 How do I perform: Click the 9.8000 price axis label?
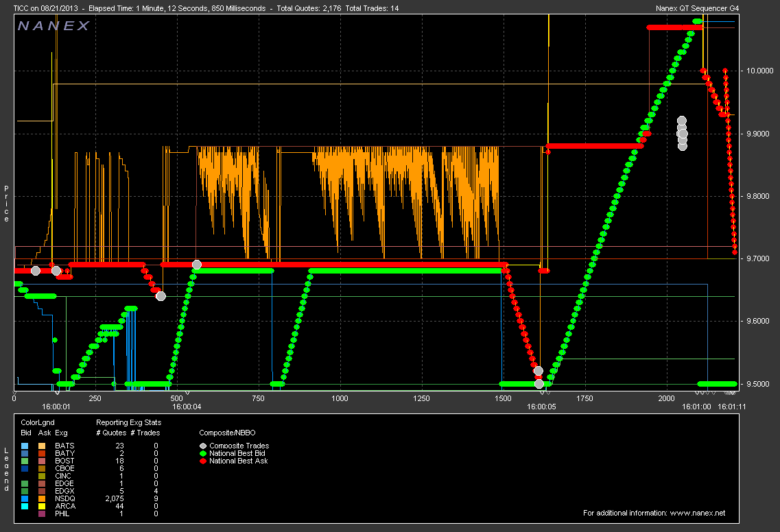757,196
